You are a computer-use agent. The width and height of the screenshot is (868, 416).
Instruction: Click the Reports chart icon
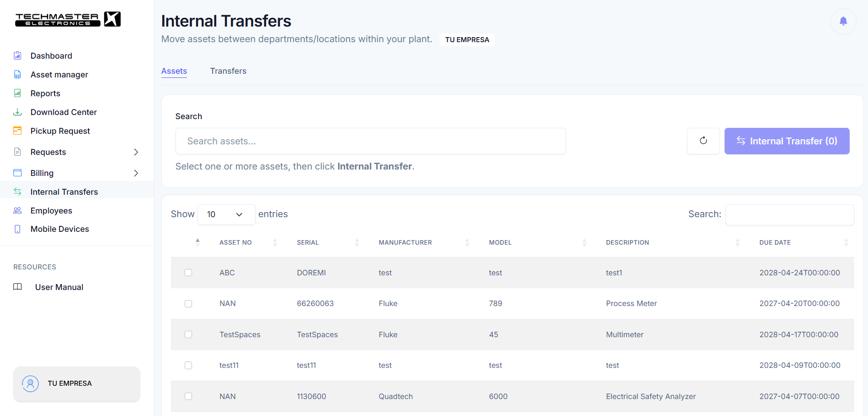tap(17, 93)
